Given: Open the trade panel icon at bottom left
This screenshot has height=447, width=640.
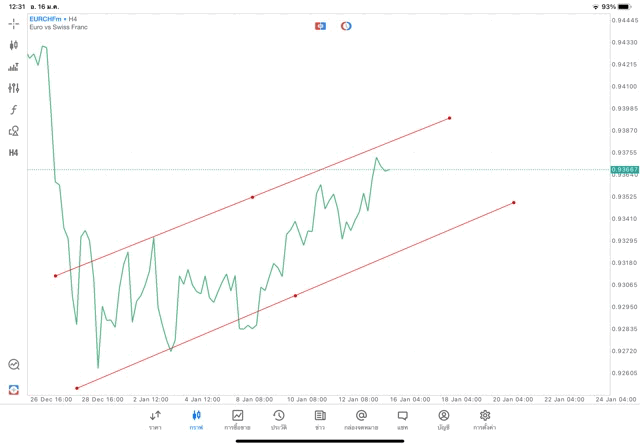Looking at the screenshot, I should pyautogui.click(x=14, y=389).
